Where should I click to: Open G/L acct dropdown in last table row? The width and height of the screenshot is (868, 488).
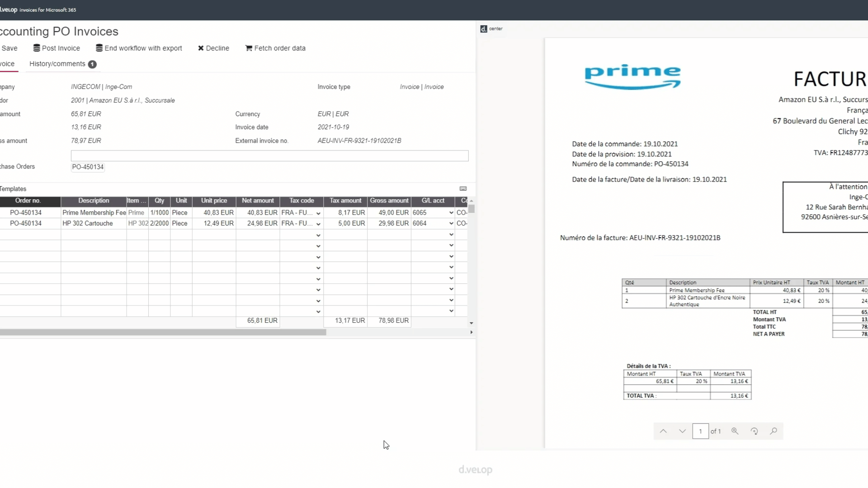(x=451, y=311)
